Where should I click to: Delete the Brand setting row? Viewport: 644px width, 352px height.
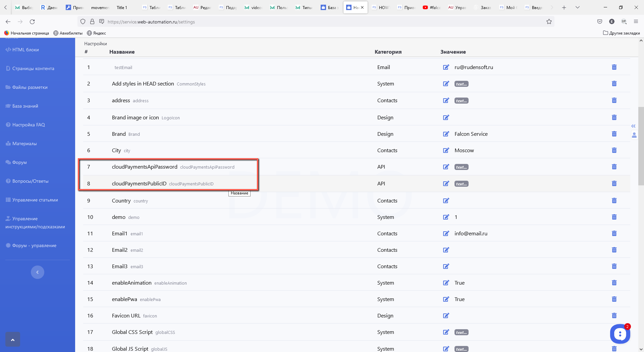[614, 134]
